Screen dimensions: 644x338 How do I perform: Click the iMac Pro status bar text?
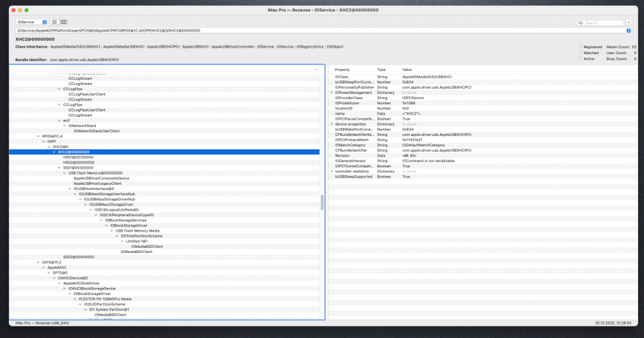(42, 323)
